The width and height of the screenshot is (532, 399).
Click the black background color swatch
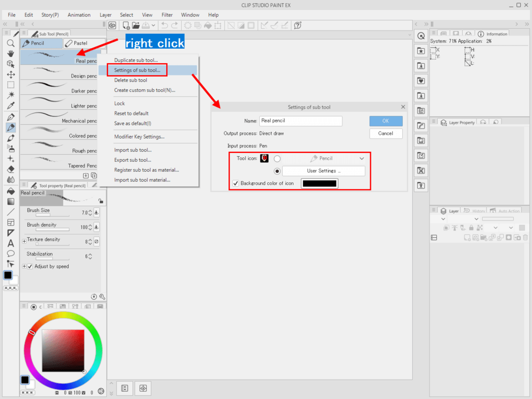pyautogui.click(x=319, y=183)
